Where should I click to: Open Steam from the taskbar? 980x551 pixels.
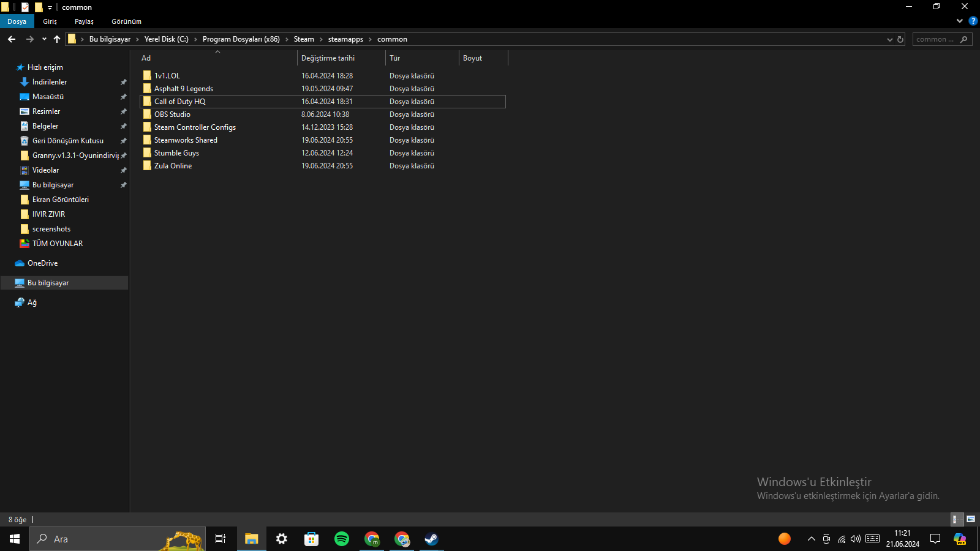(x=432, y=539)
